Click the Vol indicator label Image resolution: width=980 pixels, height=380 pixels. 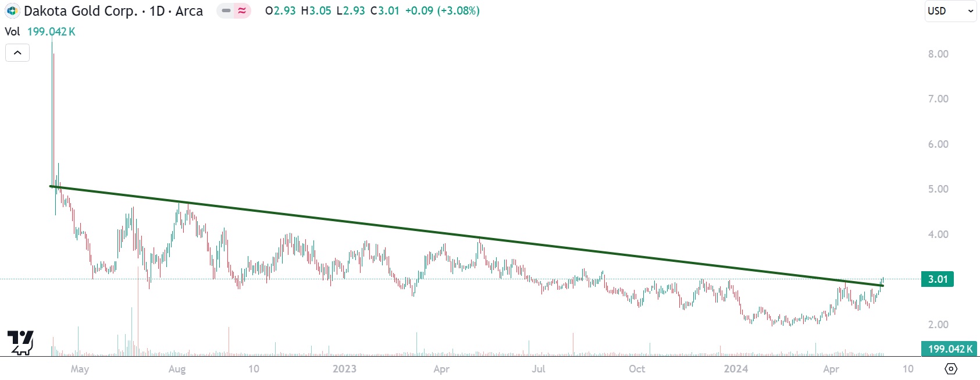pyautogui.click(x=12, y=31)
